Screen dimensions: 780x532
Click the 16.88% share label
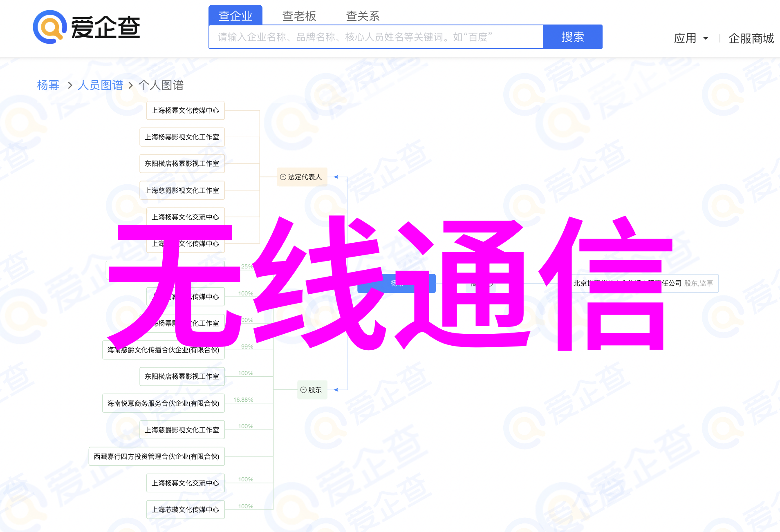[x=243, y=400]
